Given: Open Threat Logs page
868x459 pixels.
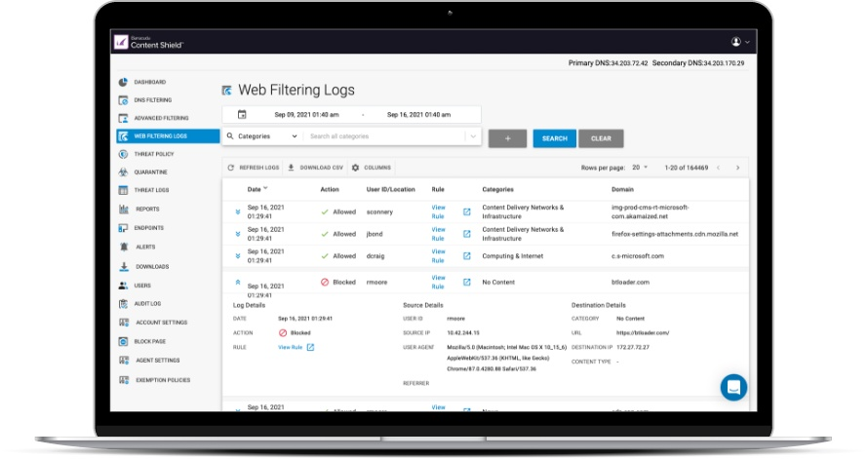Looking at the screenshot, I should click(151, 190).
